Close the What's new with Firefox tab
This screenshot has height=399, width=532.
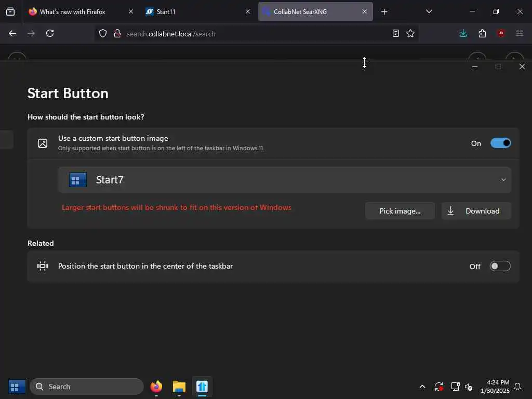[x=130, y=11]
